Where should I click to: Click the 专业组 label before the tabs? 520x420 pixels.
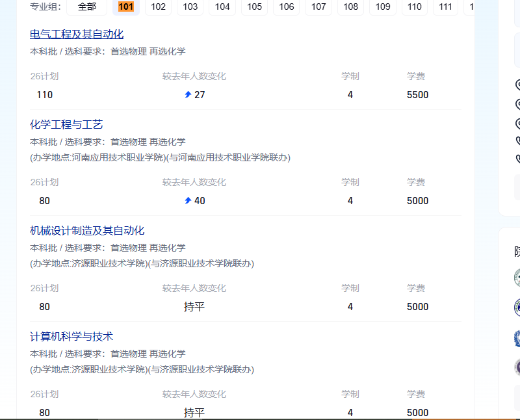pyautogui.click(x=45, y=7)
